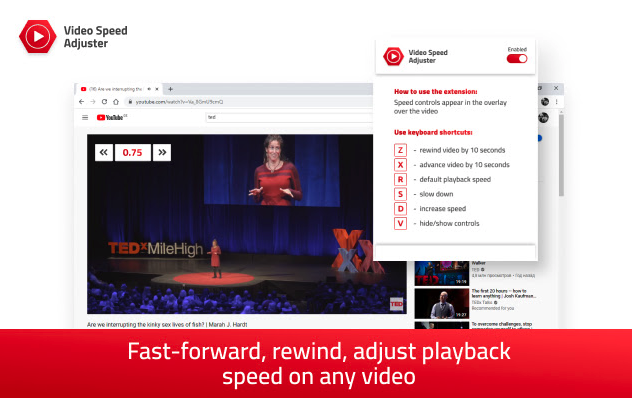The height and width of the screenshot is (398, 632).
Task: Click the S shortcut key icon
Action: pos(400,194)
